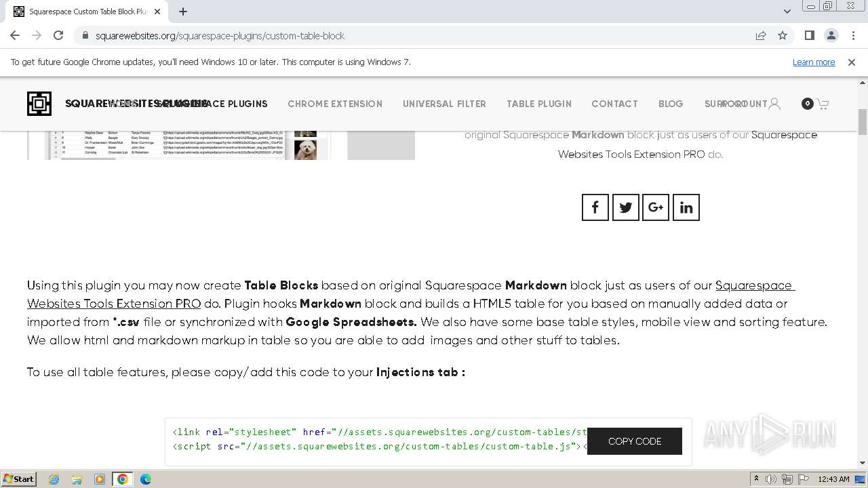Open Blog menu item
The width and height of the screenshot is (868, 488).
point(671,104)
